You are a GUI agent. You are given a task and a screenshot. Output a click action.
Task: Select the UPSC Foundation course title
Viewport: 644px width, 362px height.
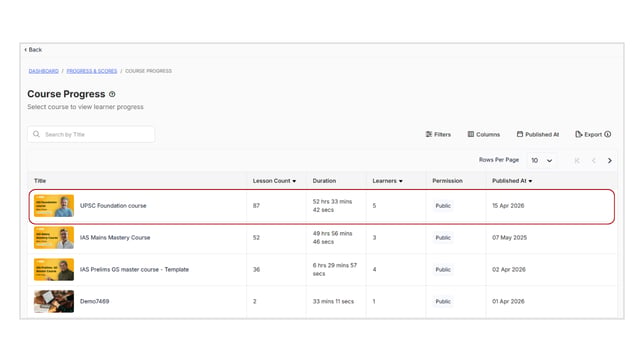coord(113,205)
